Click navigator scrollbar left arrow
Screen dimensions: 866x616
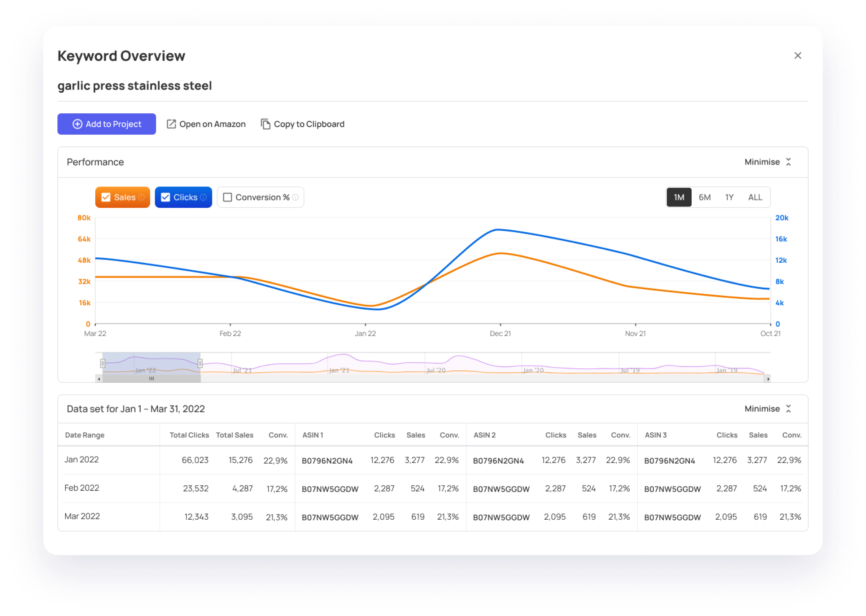point(99,379)
